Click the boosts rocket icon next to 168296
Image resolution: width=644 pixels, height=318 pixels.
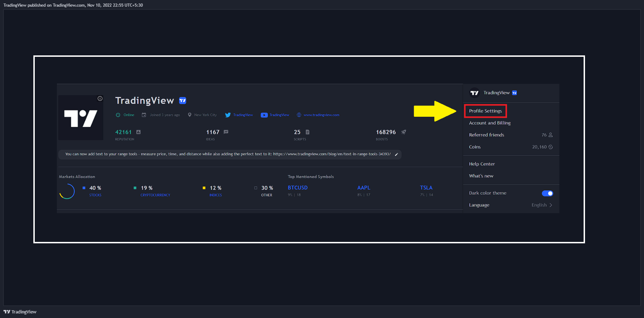pos(404,132)
